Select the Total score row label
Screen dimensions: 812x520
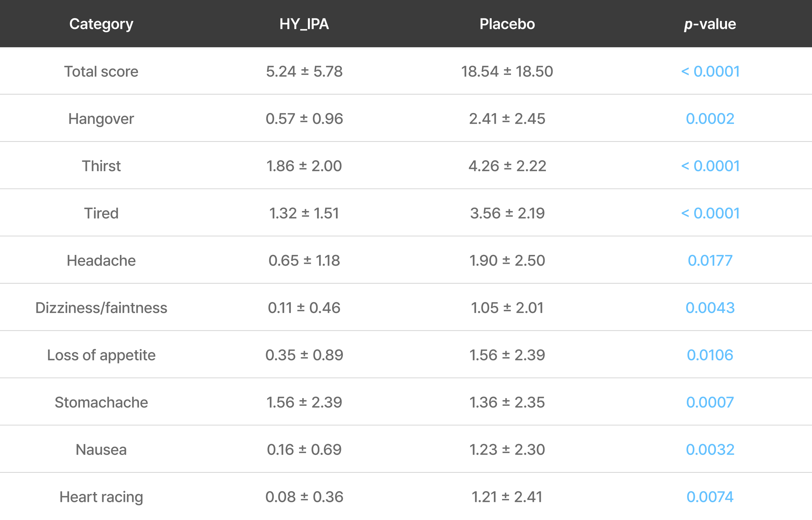(x=101, y=71)
